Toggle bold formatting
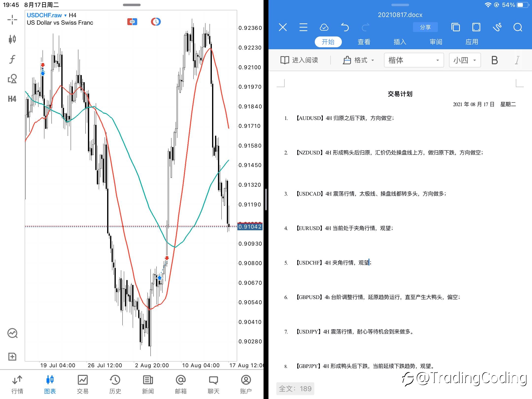532x399 pixels. click(495, 60)
